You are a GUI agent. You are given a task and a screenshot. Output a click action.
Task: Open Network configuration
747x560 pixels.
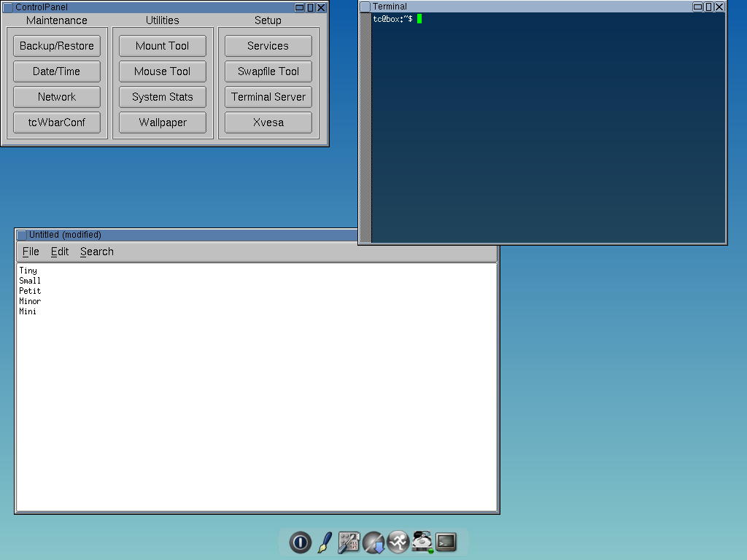click(x=57, y=97)
